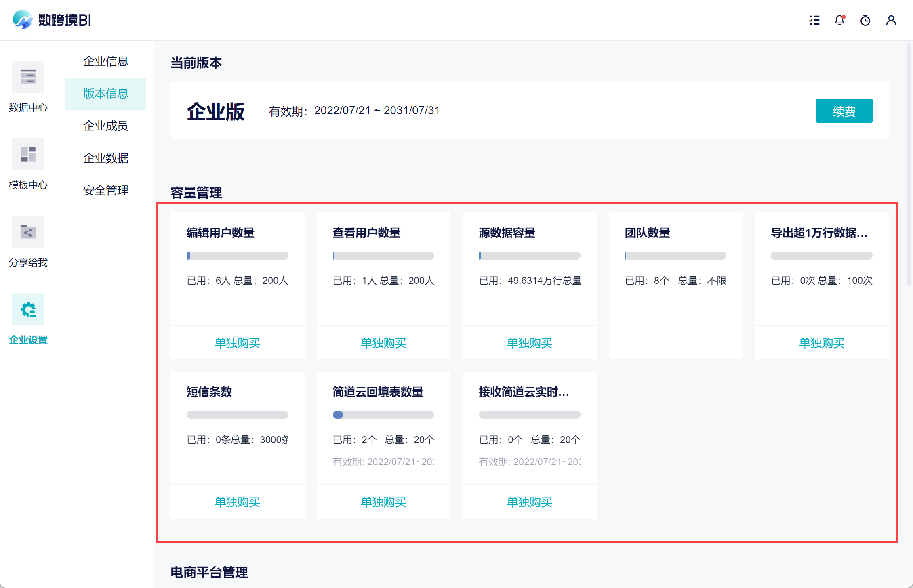
Task: Select the 企业设置 gear icon
Action: pyautogui.click(x=28, y=309)
